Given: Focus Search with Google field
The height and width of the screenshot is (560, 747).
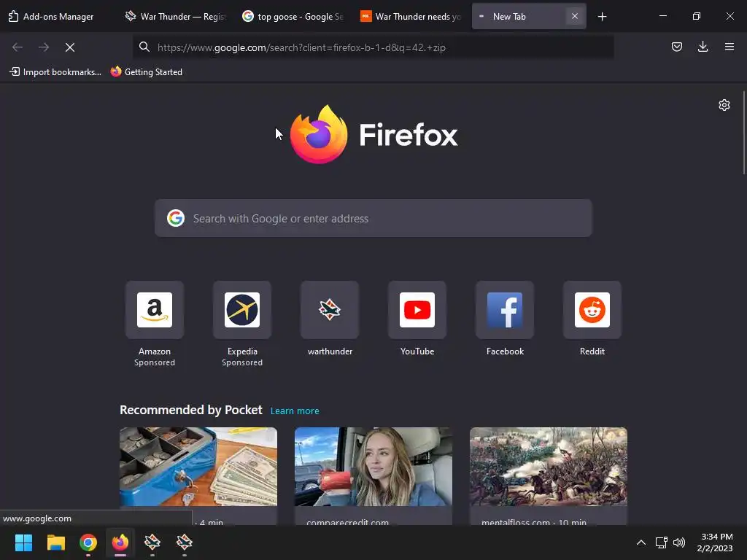Looking at the screenshot, I should (x=373, y=218).
